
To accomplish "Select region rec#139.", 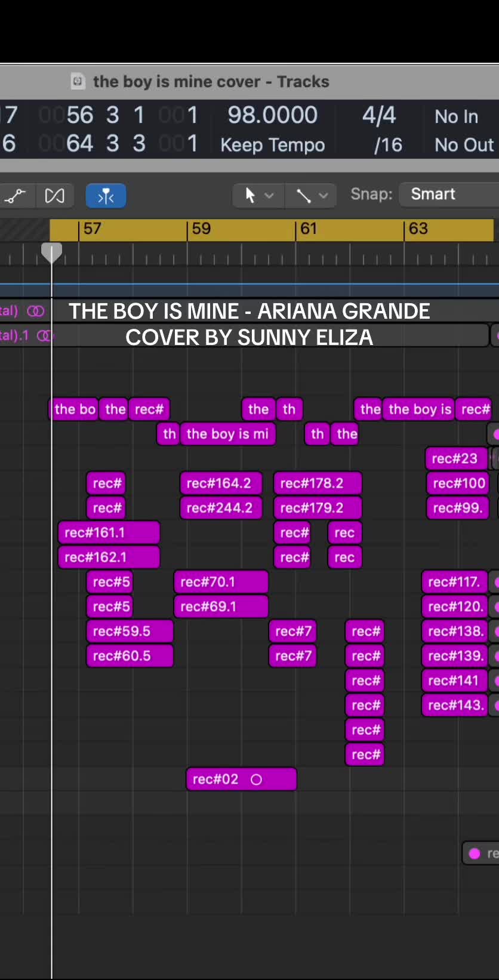I will click(454, 656).
